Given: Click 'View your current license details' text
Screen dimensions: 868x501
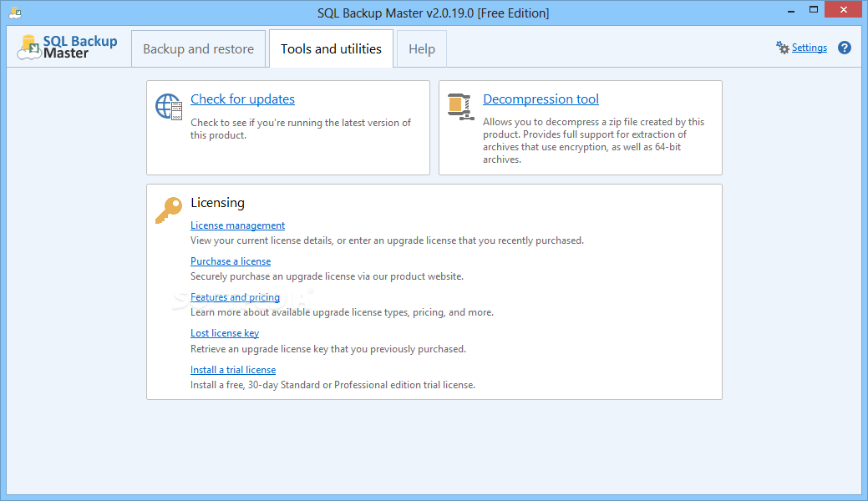Looking at the screenshot, I should point(387,240).
